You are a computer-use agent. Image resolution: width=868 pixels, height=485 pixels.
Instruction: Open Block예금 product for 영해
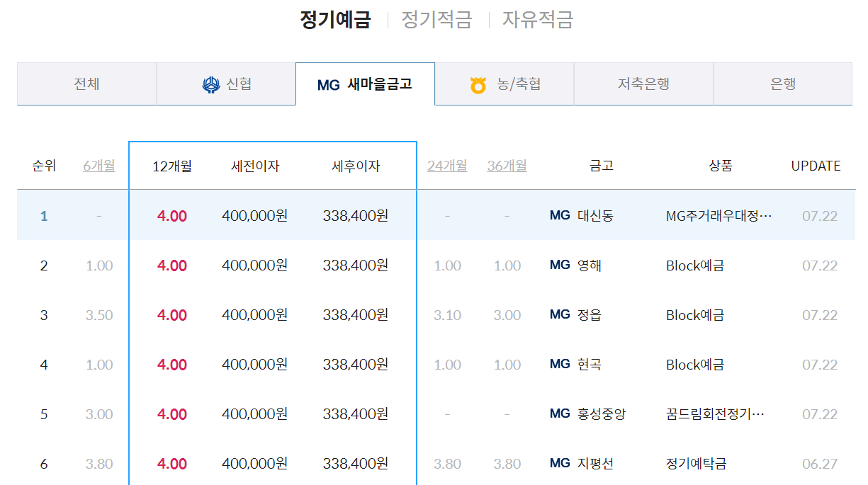(695, 266)
